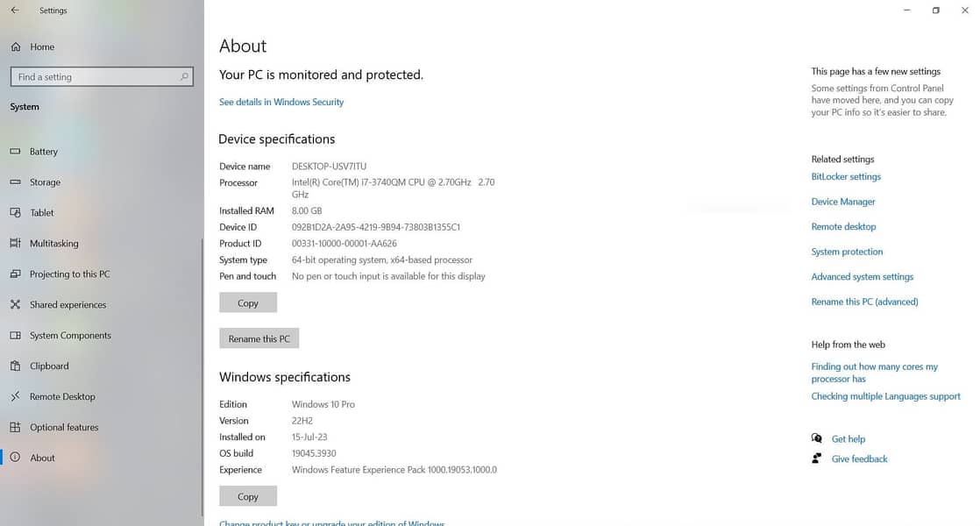Viewport: 980px width, 526px height.
Task: Click the back arrow icon in Settings
Action: [15, 10]
